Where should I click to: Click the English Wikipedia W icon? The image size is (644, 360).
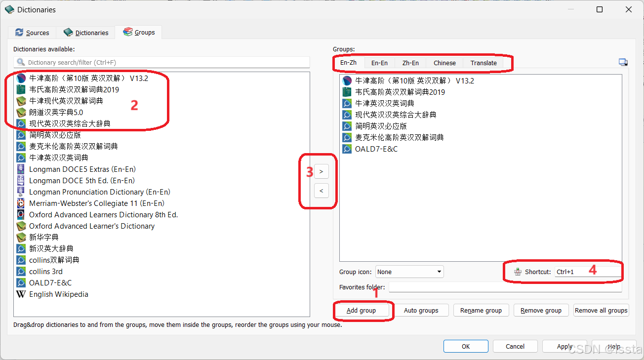click(21, 294)
